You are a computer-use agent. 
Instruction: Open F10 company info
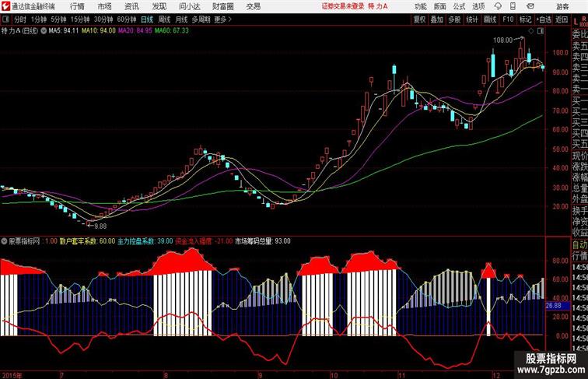(508, 19)
